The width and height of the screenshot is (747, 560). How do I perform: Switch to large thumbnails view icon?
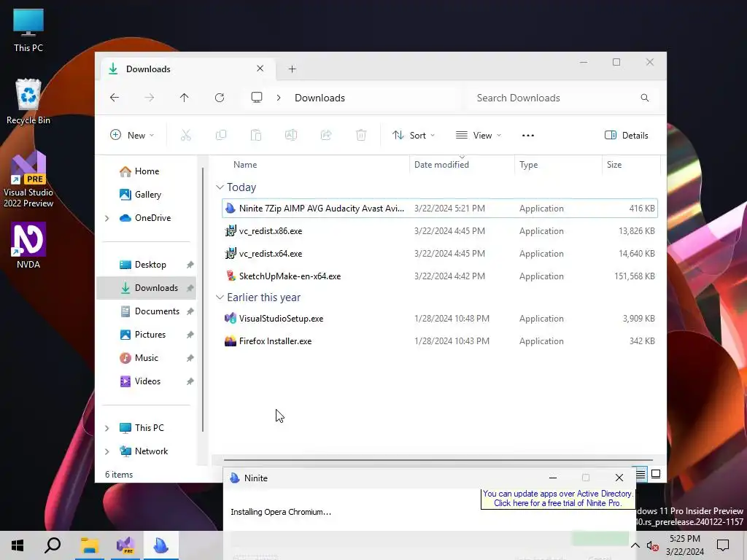coord(656,474)
